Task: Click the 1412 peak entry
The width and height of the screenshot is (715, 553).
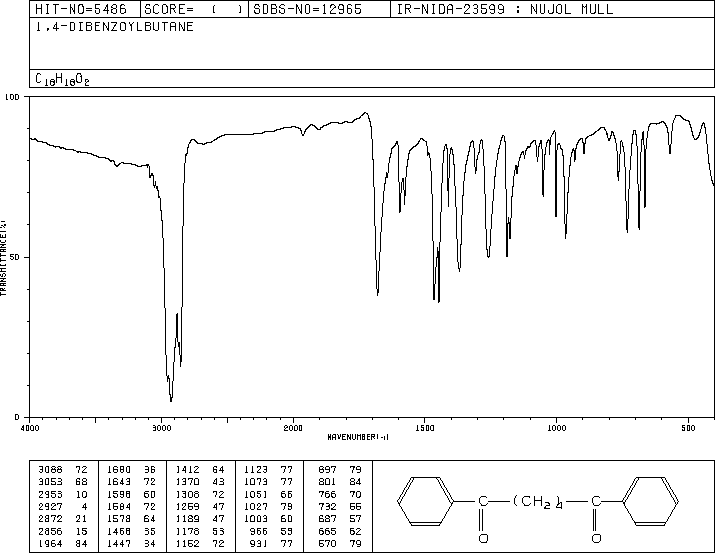Action: (200, 470)
